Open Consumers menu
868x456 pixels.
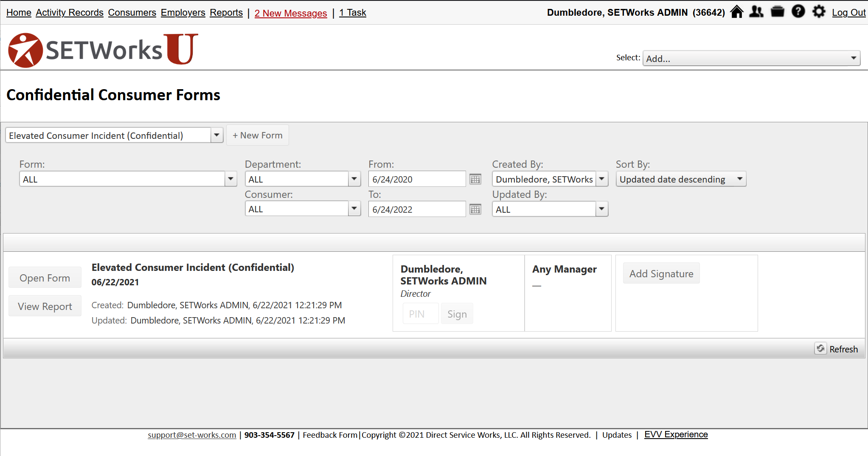(x=132, y=13)
